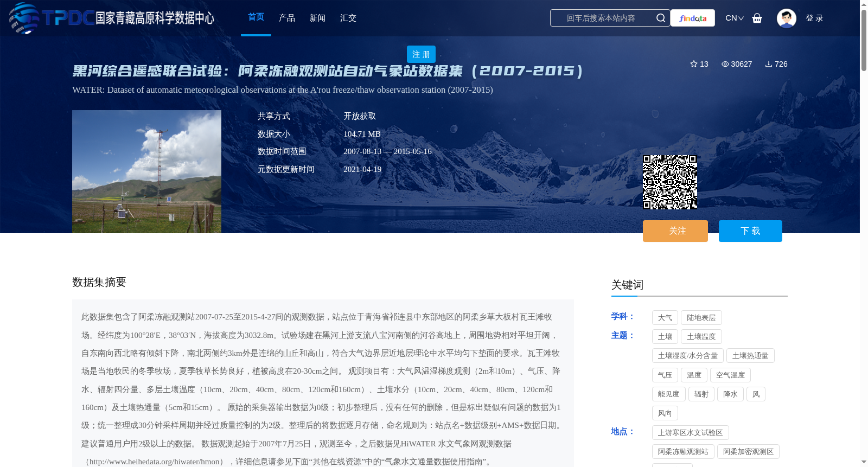Image resolution: width=868 pixels, height=467 pixels.
Task: Click the 土壤温度 keyword tag
Action: [701, 337]
